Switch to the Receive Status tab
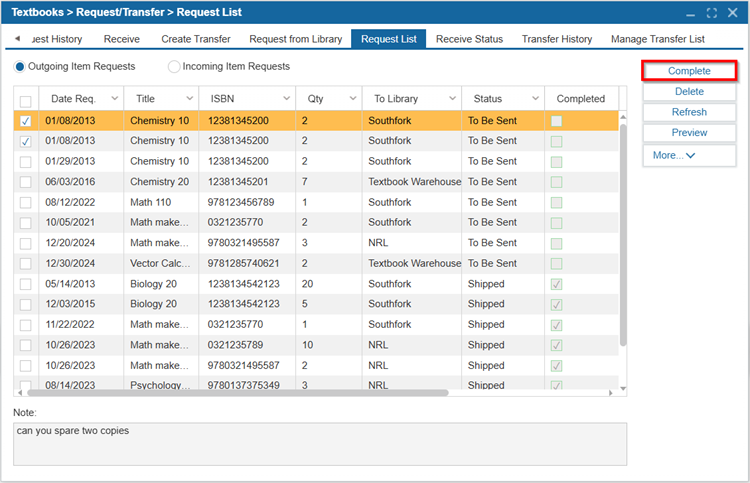 [469, 39]
